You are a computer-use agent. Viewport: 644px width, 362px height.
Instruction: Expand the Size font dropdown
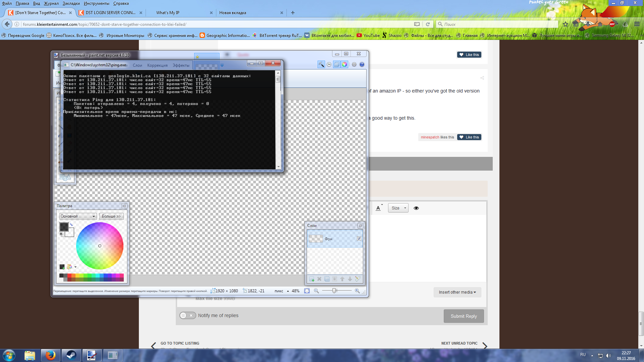(398, 208)
